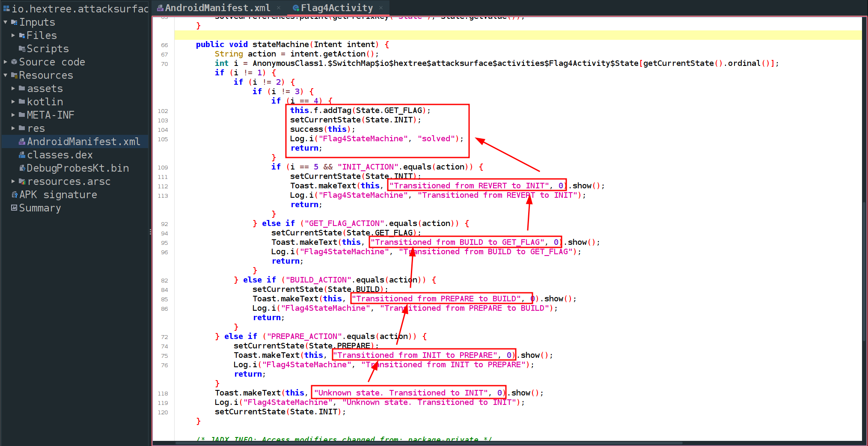868x446 pixels.
Task: Click the Files node icon
Action: pos(22,36)
